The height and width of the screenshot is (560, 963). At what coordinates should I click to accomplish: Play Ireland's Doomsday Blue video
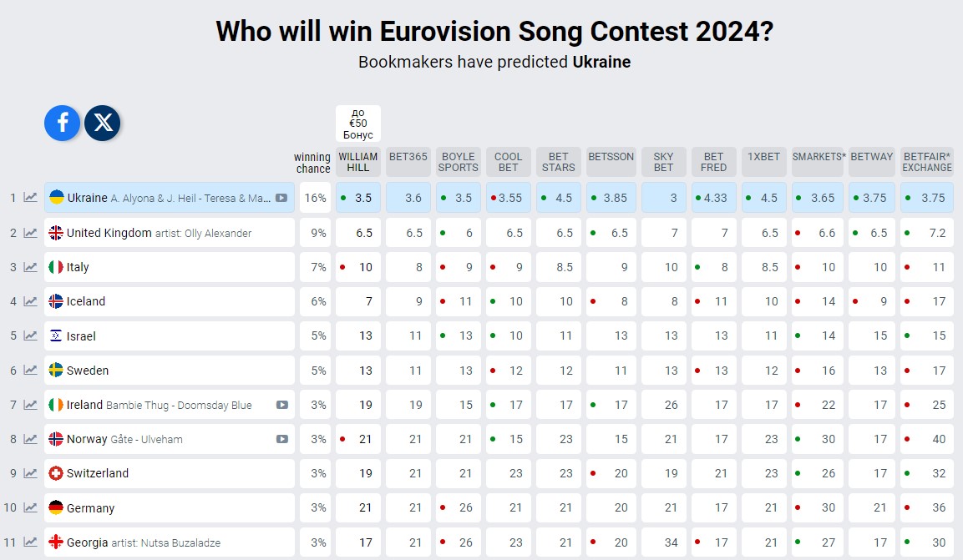(282, 405)
